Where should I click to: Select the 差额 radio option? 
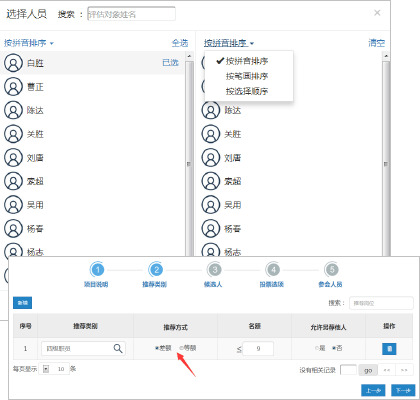[x=157, y=348]
